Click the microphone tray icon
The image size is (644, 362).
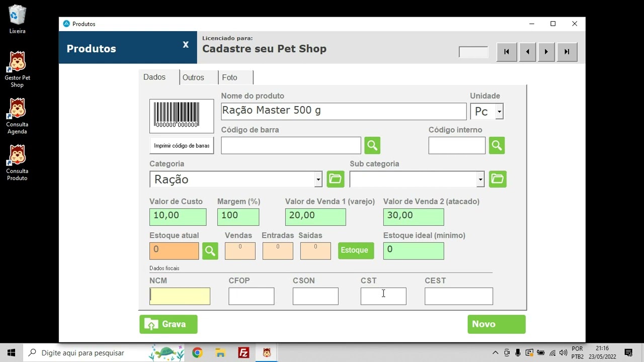[518, 353]
